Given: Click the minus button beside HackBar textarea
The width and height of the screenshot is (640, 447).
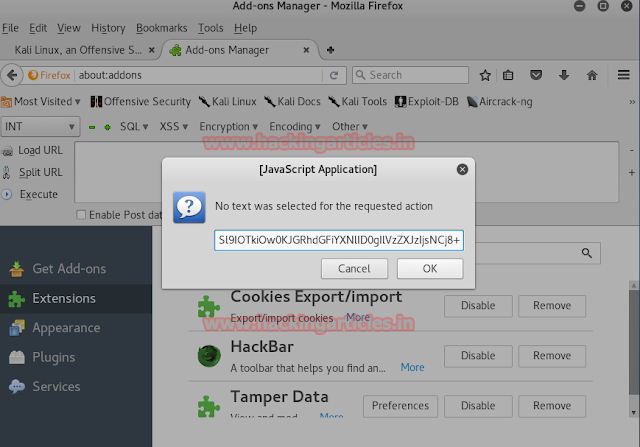Looking at the screenshot, I should tap(631, 150).
